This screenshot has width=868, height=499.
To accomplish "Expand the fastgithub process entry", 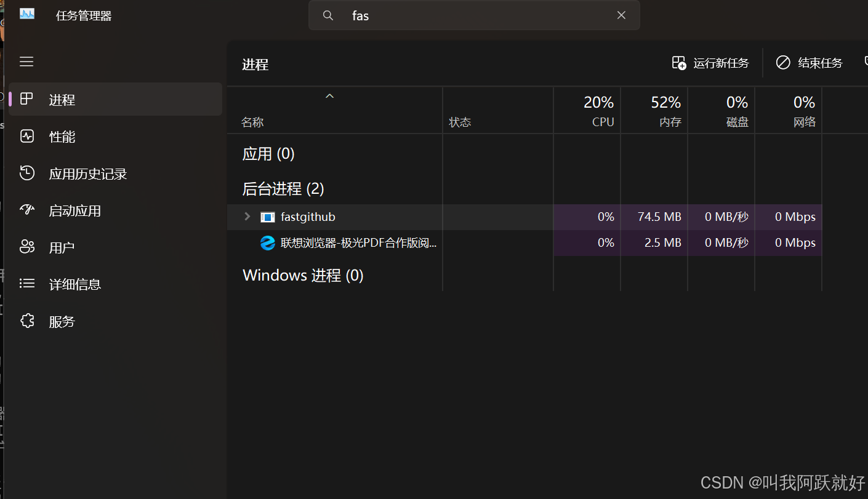I will point(246,217).
